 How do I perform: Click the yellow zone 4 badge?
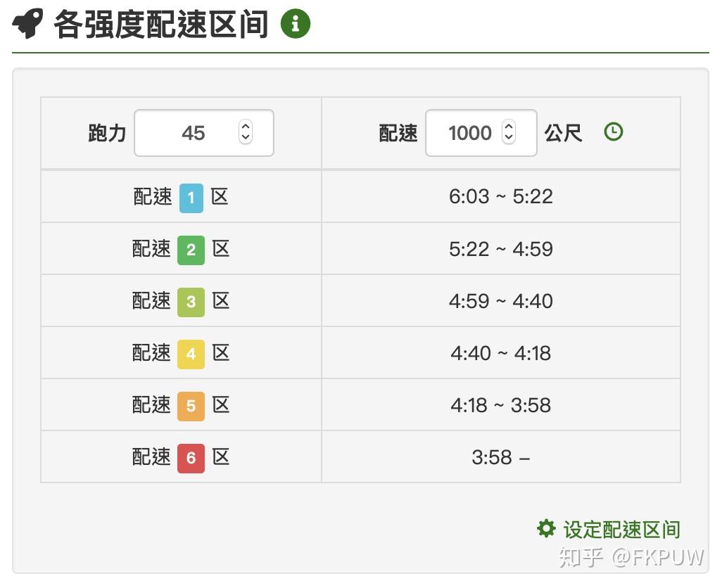pyautogui.click(x=191, y=354)
